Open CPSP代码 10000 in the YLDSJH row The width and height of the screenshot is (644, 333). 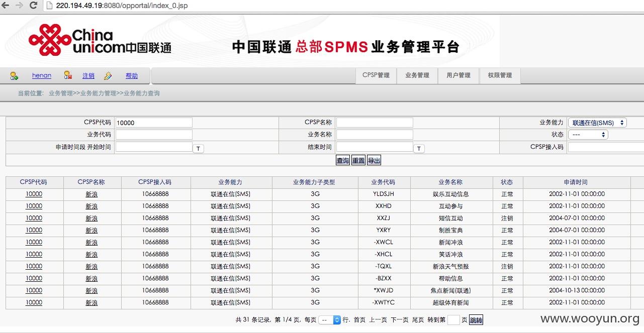(x=34, y=194)
